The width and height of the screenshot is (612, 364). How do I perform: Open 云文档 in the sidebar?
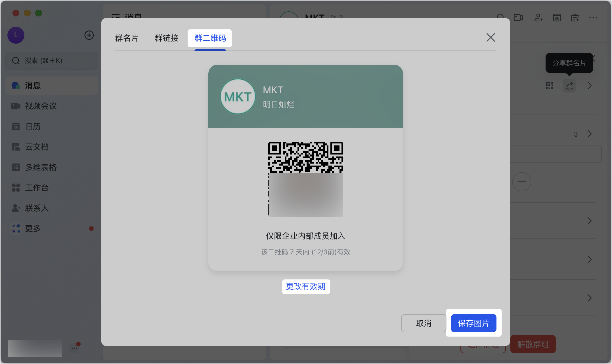(52, 147)
